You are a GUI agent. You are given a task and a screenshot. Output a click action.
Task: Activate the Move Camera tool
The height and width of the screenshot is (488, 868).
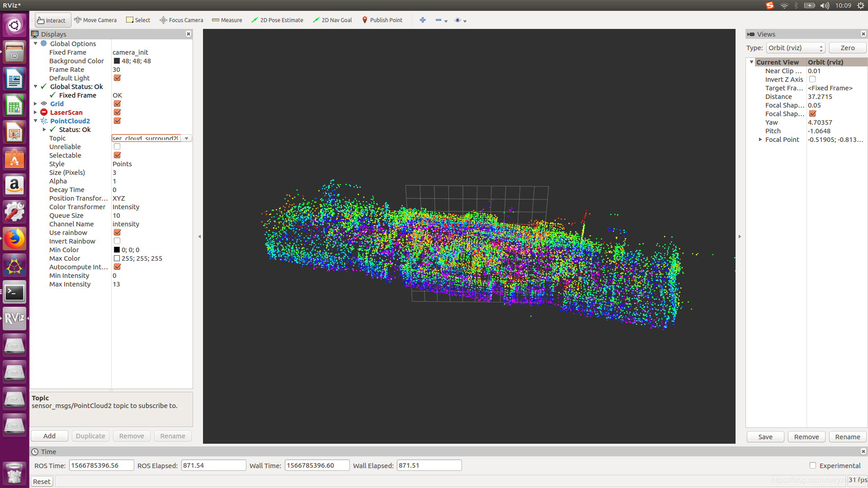coord(95,20)
